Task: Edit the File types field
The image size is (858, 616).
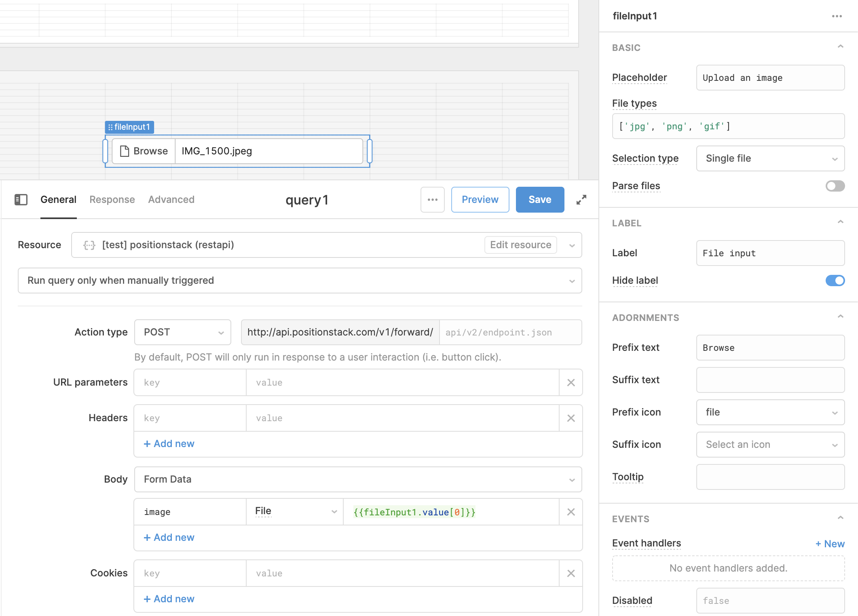Action: coord(729,126)
